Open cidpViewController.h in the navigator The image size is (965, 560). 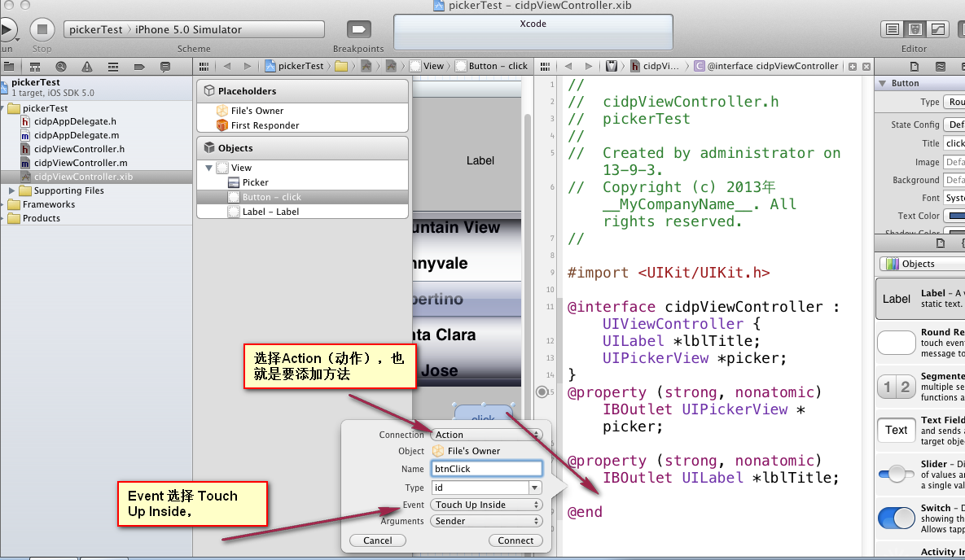[79, 149]
